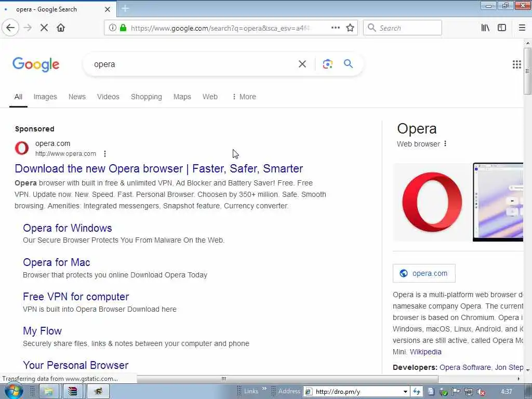Open the Firefox hamburger menu
This screenshot has height=399, width=532.
coord(522,28)
